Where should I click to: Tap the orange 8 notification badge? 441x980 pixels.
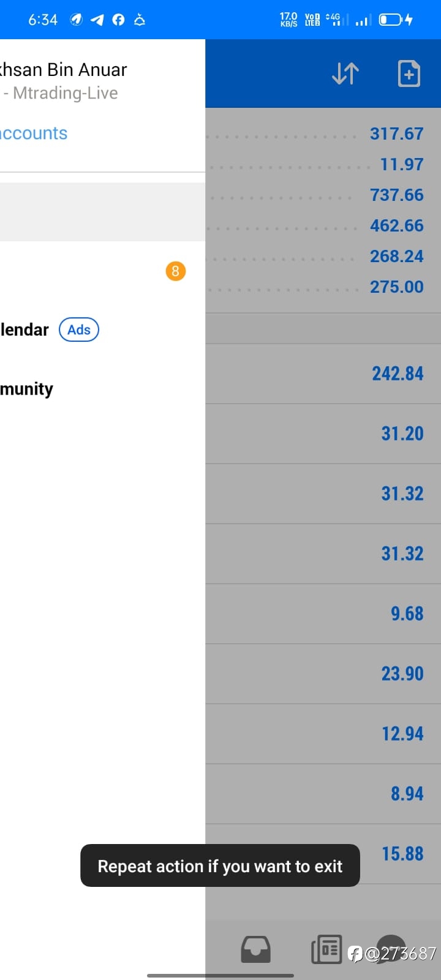tap(175, 271)
